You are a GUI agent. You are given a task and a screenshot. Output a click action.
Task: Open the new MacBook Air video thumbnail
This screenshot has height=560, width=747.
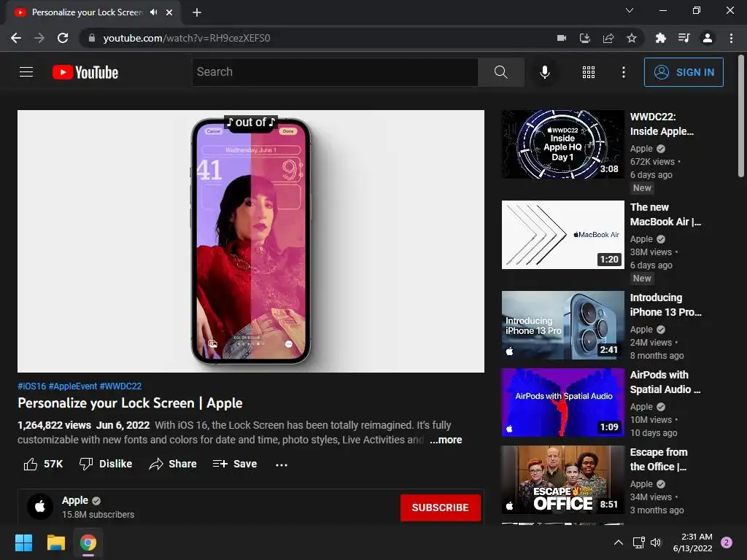tap(562, 235)
